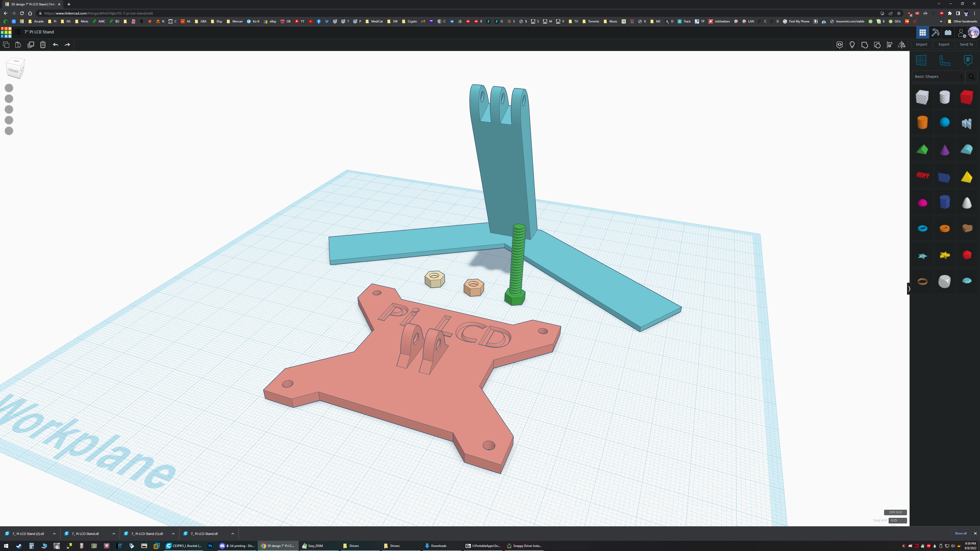Image resolution: width=980 pixels, height=551 pixels.
Task: Pick the purple Cone shape
Action: coord(945,149)
